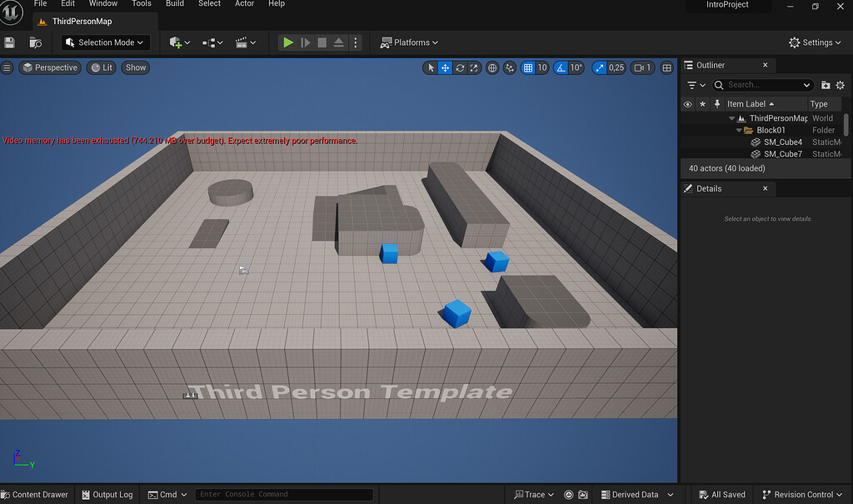853x504 pixels.
Task: Open the Edit menu
Action: click(x=67, y=4)
